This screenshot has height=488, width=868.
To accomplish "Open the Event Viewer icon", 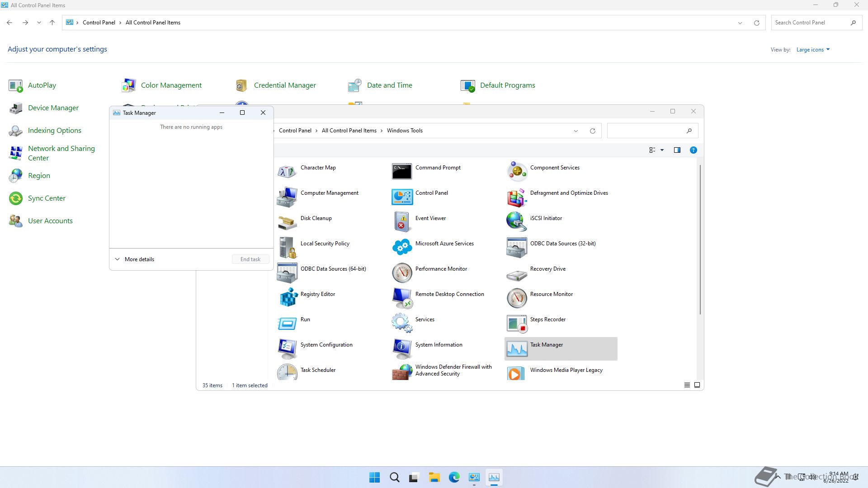I will pos(402,222).
